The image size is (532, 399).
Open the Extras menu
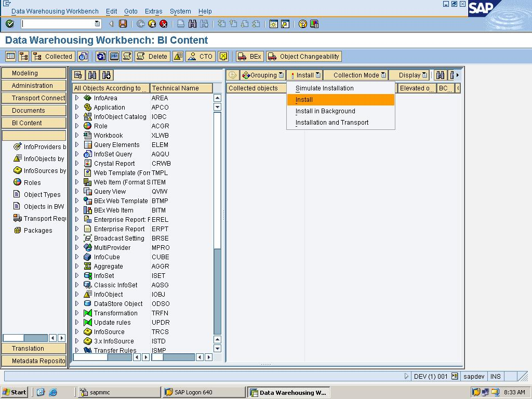pyautogui.click(x=153, y=11)
